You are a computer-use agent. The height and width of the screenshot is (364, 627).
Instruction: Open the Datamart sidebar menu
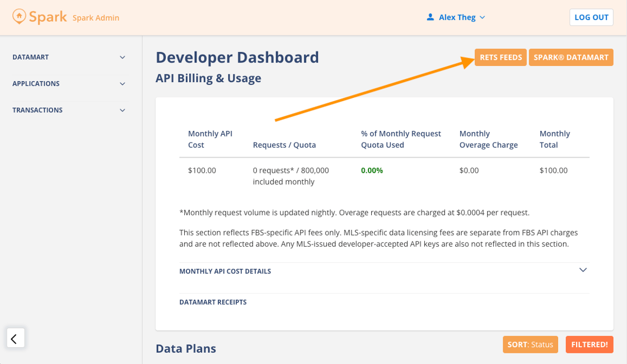31,58
